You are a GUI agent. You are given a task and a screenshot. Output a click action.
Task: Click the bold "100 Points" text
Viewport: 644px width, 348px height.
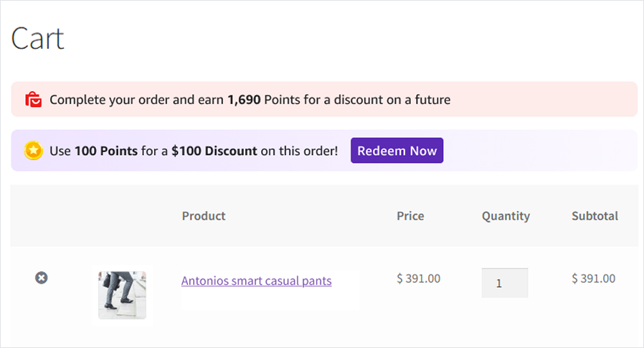[106, 151]
